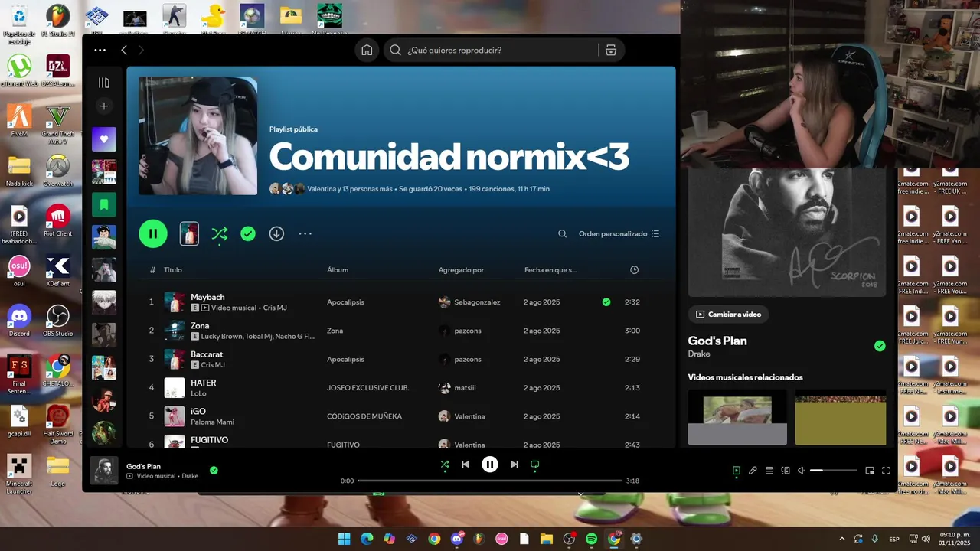Go back with the left arrow
Image resolution: width=980 pixels, height=551 pixels.
pyautogui.click(x=124, y=50)
